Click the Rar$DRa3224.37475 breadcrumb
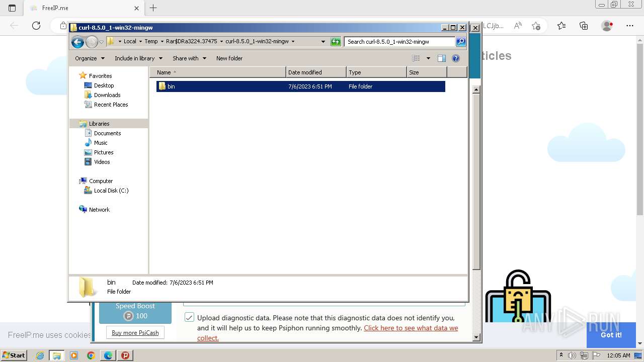The width and height of the screenshot is (644, 362). click(191, 42)
